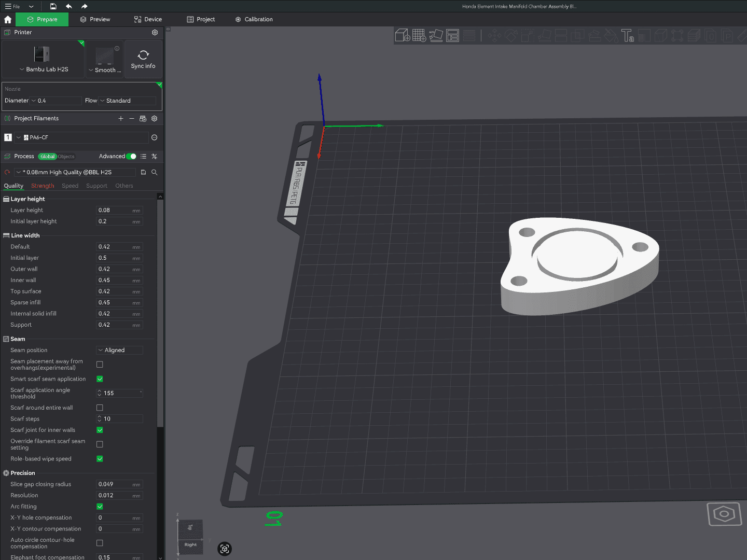Image resolution: width=747 pixels, height=560 pixels.
Task: Click the Sync info button
Action: pos(143,59)
